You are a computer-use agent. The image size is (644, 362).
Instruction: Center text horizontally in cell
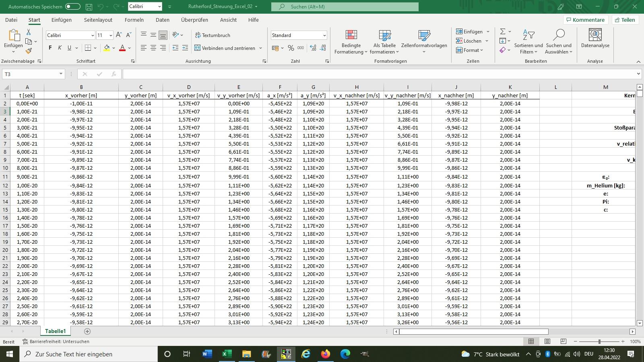point(153,48)
